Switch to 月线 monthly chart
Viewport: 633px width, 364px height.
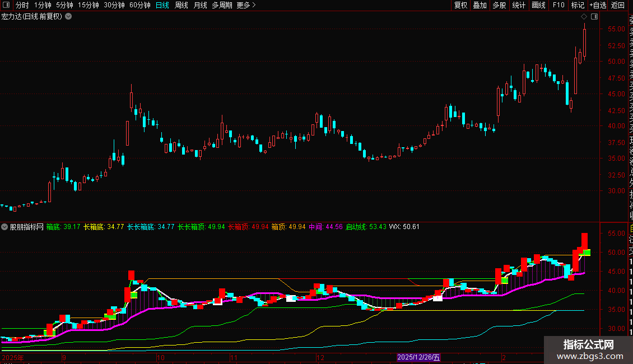(x=200, y=5)
